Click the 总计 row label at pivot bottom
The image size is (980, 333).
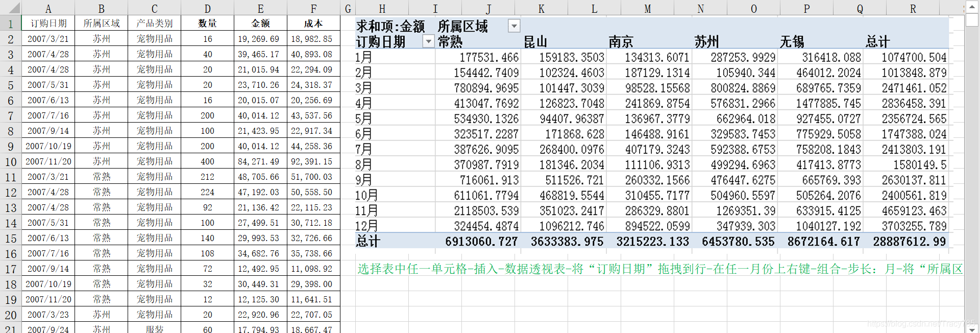tap(368, 241)
